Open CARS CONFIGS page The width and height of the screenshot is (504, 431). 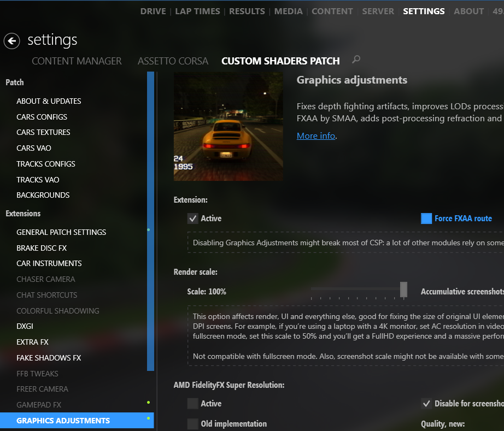[x=42, y=117]
